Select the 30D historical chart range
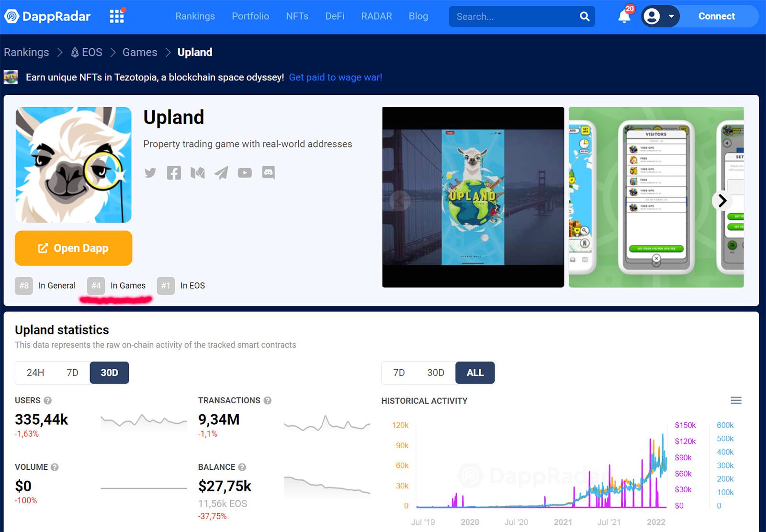 [x=436, y=373]
